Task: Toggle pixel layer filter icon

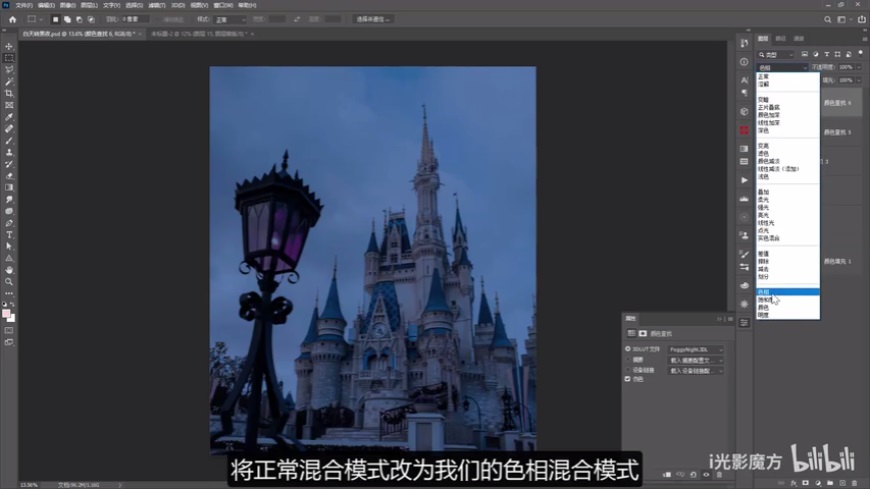Action: point(805,54)
